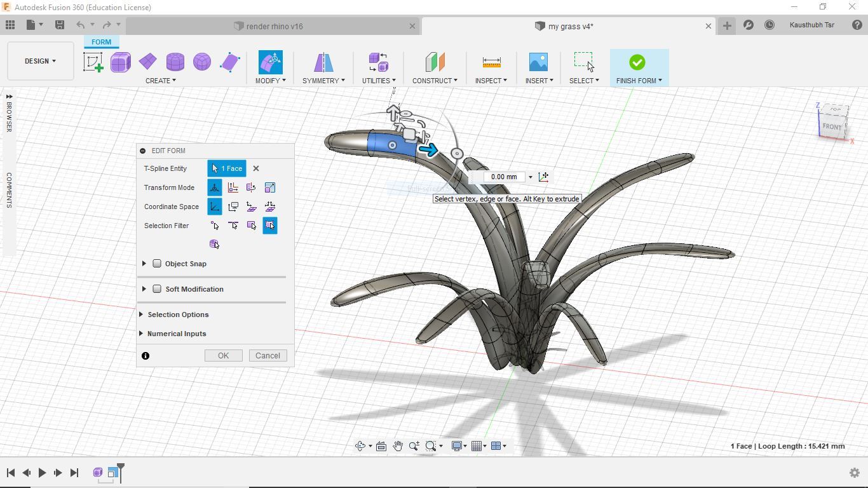This screenshot has width=868, height=488.
Task: Click the File document icon
Action: 31,25
